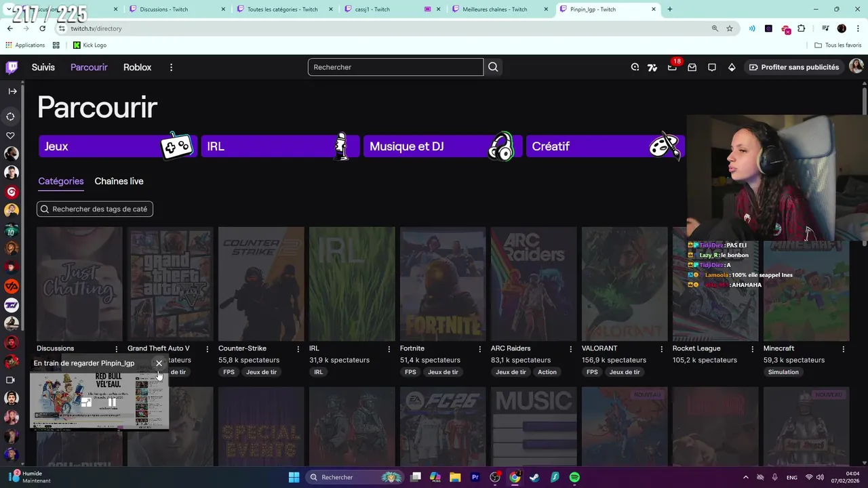Click the Kick Logo bookmark
This screenshot has height=488, width=868.
(90, 45)
